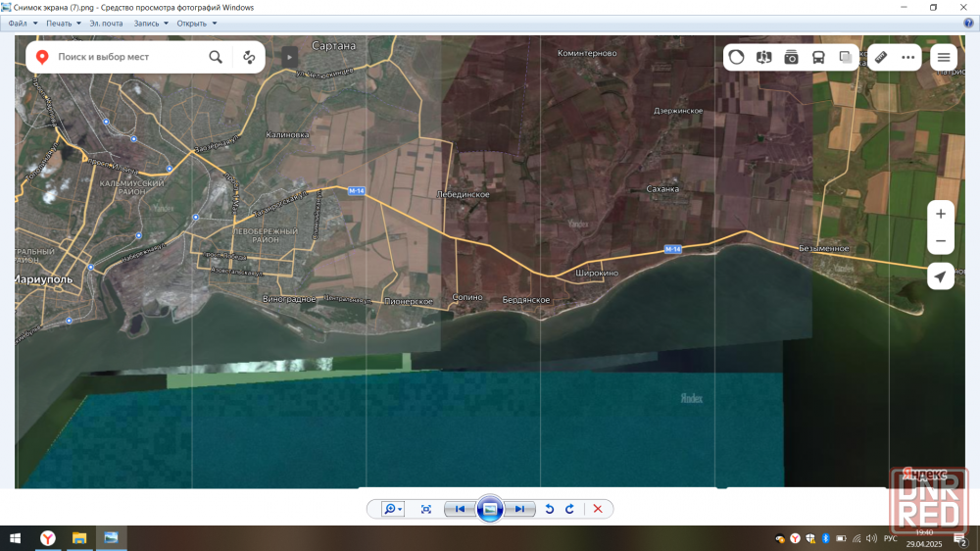Image resolution: width=980 pixels, height=551 pixels.
Task: Click the magnifier search icon on map
Action: tap(216, 57)
